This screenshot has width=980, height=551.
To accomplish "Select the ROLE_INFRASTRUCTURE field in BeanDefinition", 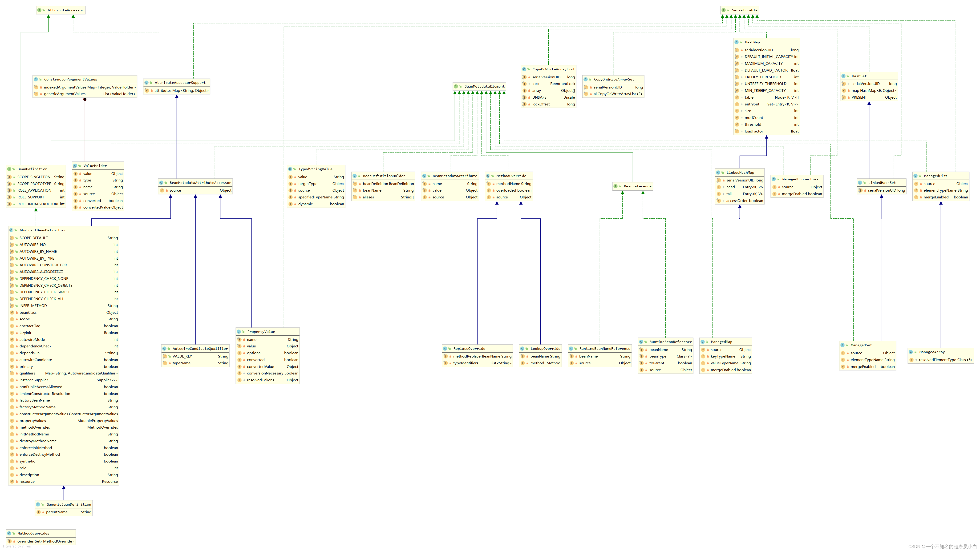I will pyautogui.click(x=36, y=204).
